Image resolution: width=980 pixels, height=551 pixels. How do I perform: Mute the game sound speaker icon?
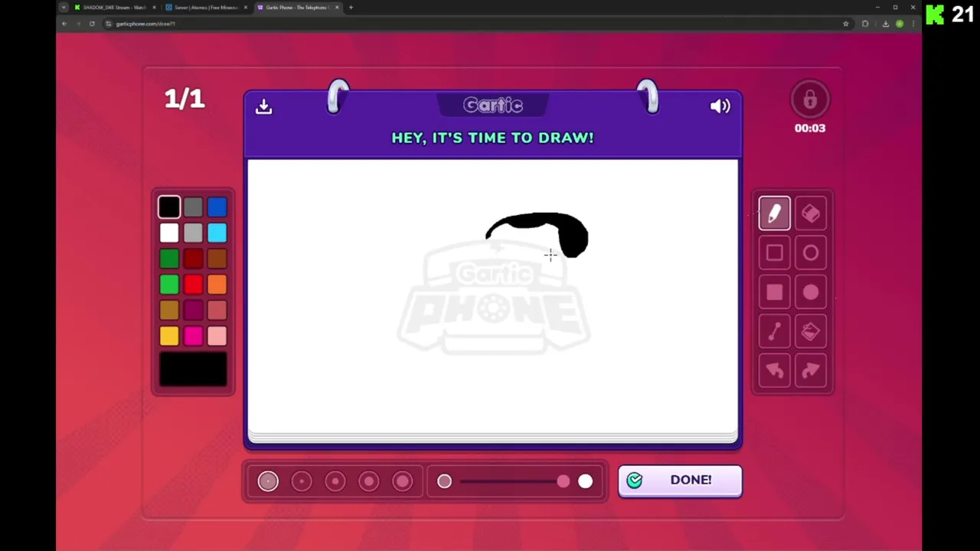720,106
